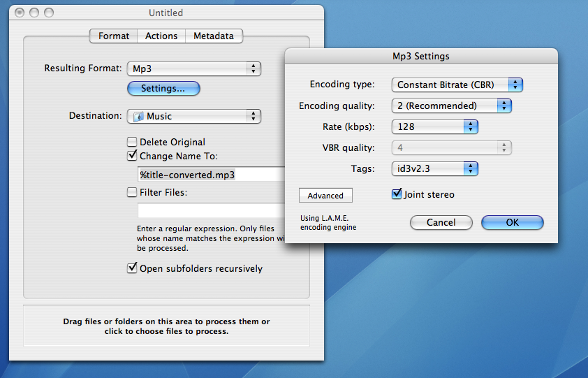Disable the Joint stereo checkbox

click(x=397, y=194)
